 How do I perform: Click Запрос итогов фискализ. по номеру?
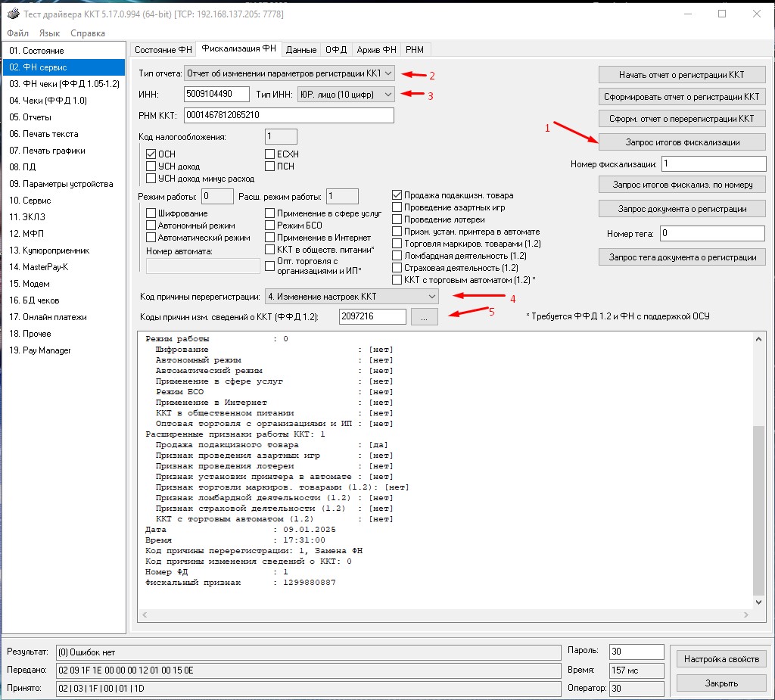tap(682, 185)
